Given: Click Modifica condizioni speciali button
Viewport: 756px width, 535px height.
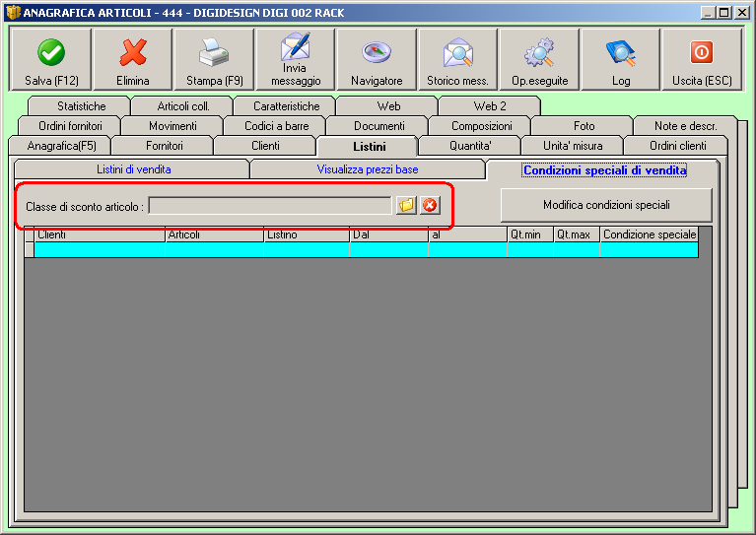Looking at the screenshot, I should (x=606, y=205).
